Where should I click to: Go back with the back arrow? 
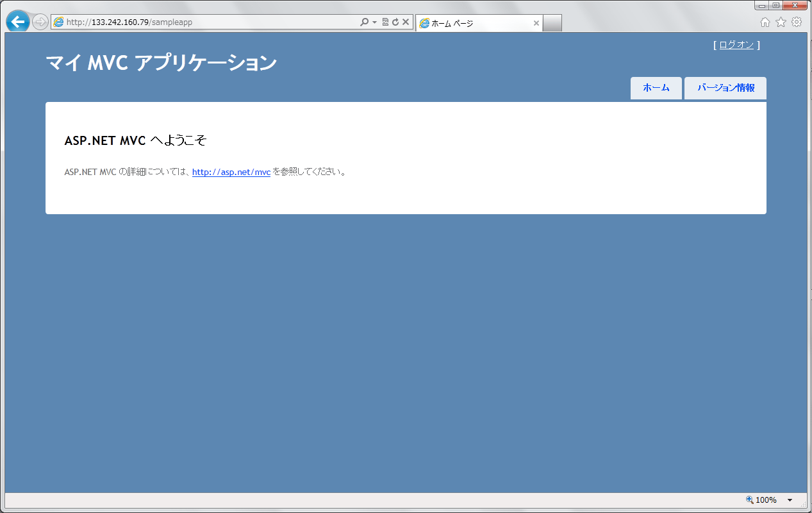pyautogui.click(x=17, y=21)
